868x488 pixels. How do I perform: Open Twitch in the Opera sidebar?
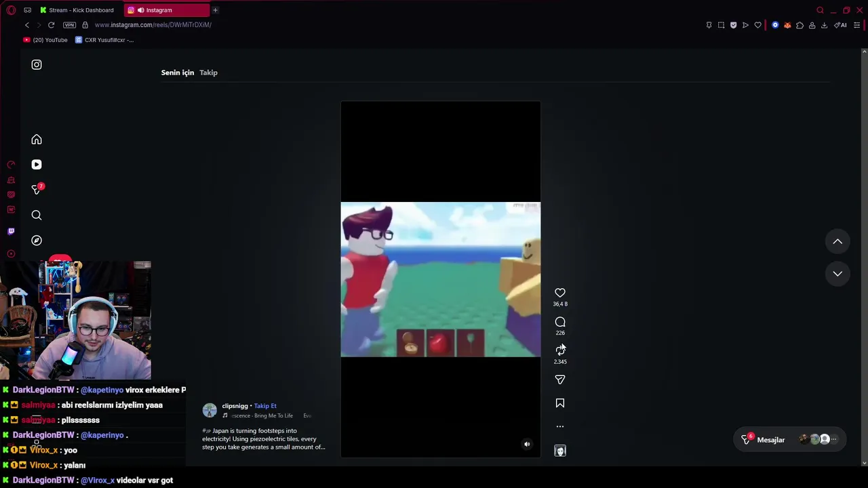[11, 232]
